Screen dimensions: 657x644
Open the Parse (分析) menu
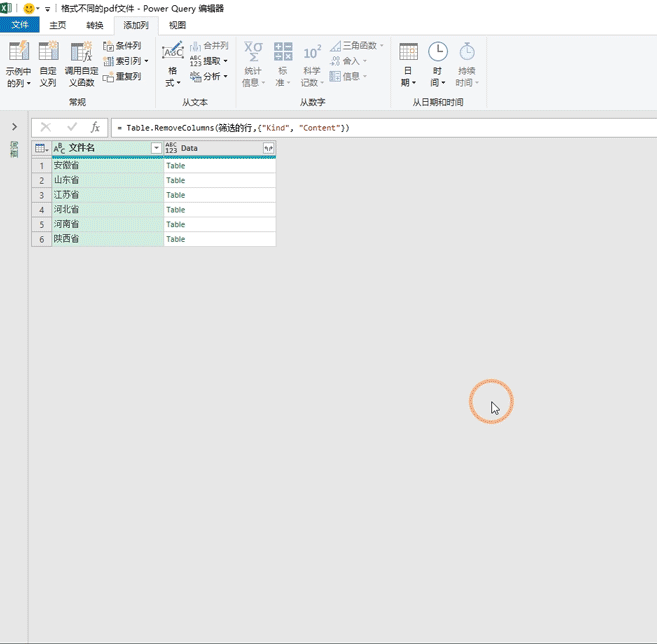[209, 77]
